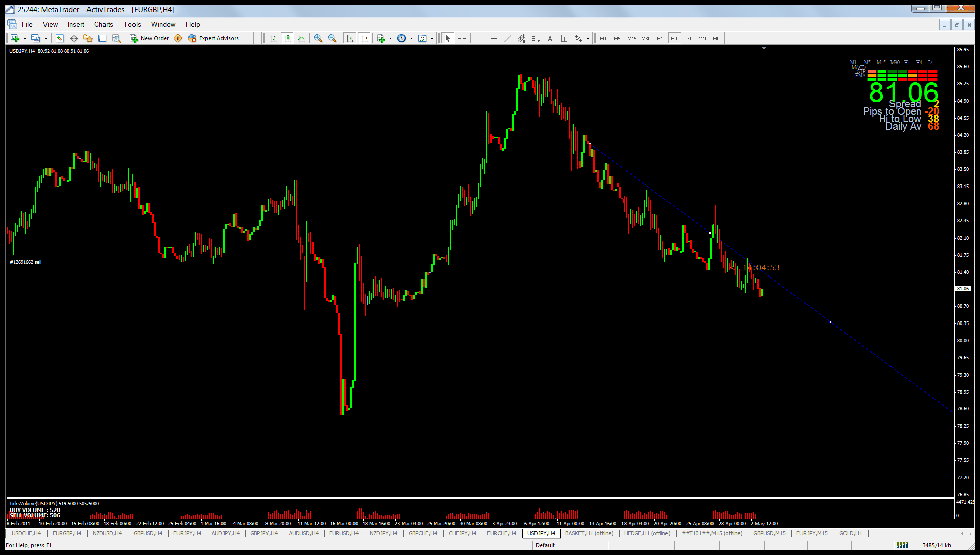Image resolution: width=980 pixels, height=555 pixels.
Task: Click the Zoom Out magnifier icon
Action: click(x=332, y=38)
